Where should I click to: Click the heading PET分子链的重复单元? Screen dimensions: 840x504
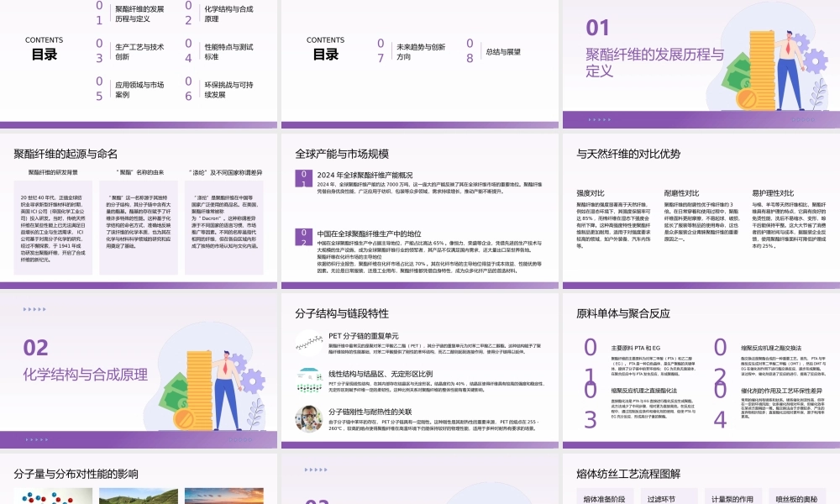pyautogui.click(x=363, y=336)
